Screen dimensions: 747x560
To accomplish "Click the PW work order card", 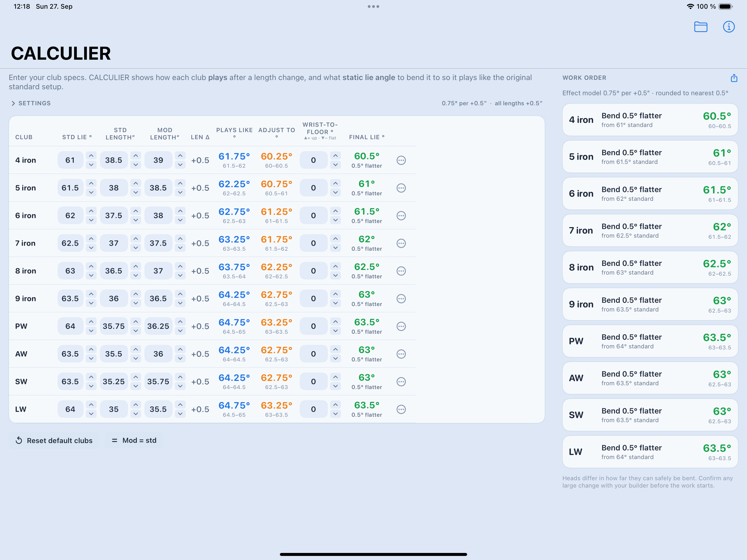I will tap(650, 341).
